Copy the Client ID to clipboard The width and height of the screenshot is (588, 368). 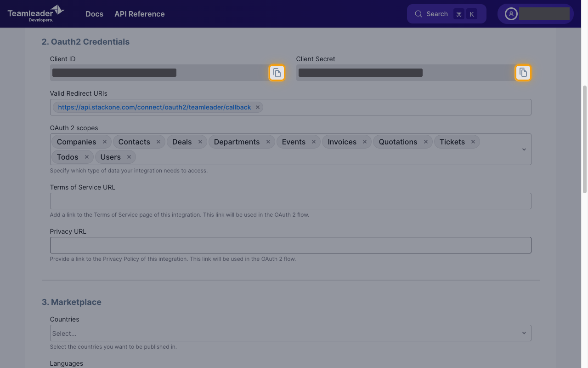pyautogui.click(x=277, y=73)
